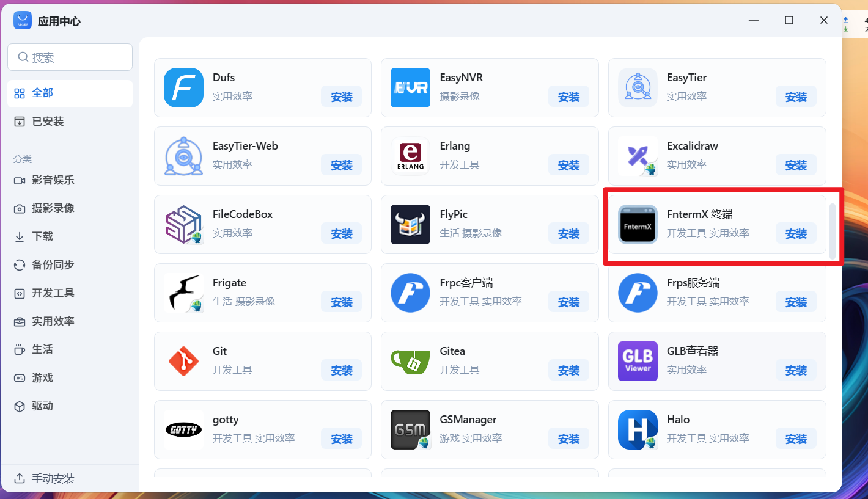
Task: Install the Frpc客户端 app
Action: tap(568, 302)
